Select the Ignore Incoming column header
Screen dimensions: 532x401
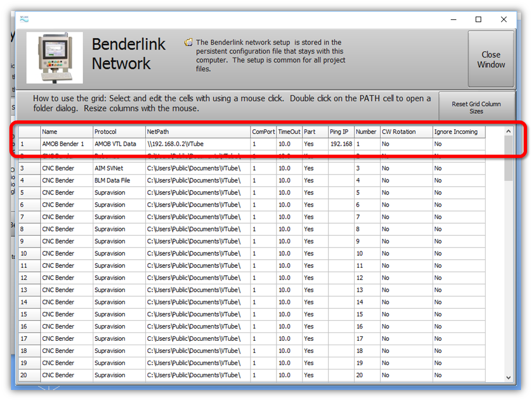coord(458,132)
